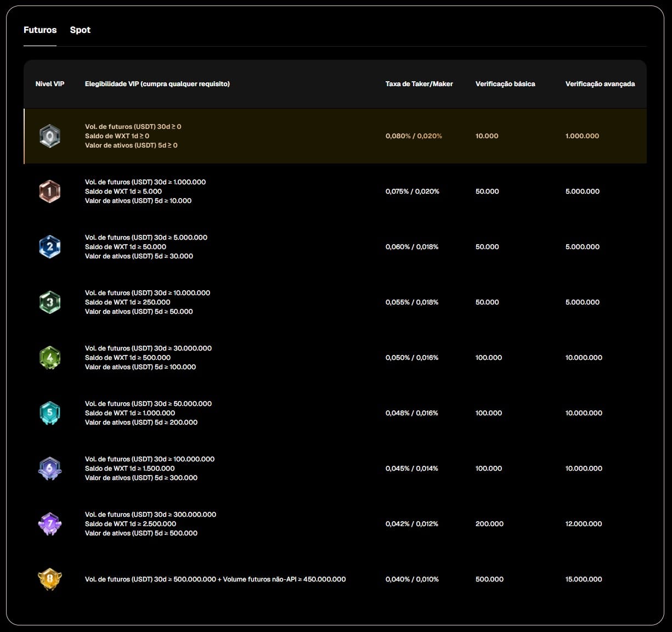Image resolution: width=672 pixels, height=632 pixels.
Task: Click the Verificação avançada column header
Action: tap(600, 84)
